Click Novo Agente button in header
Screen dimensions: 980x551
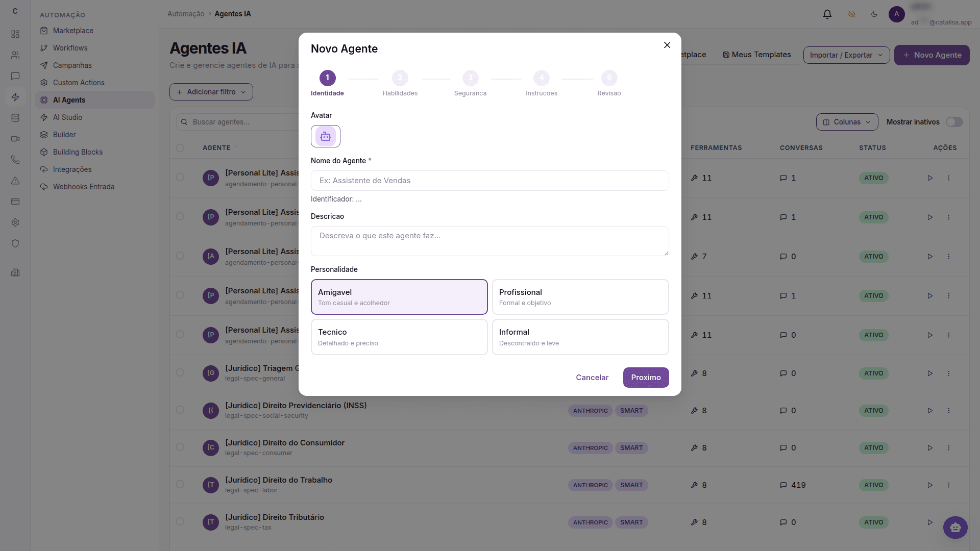click(932, 55)
